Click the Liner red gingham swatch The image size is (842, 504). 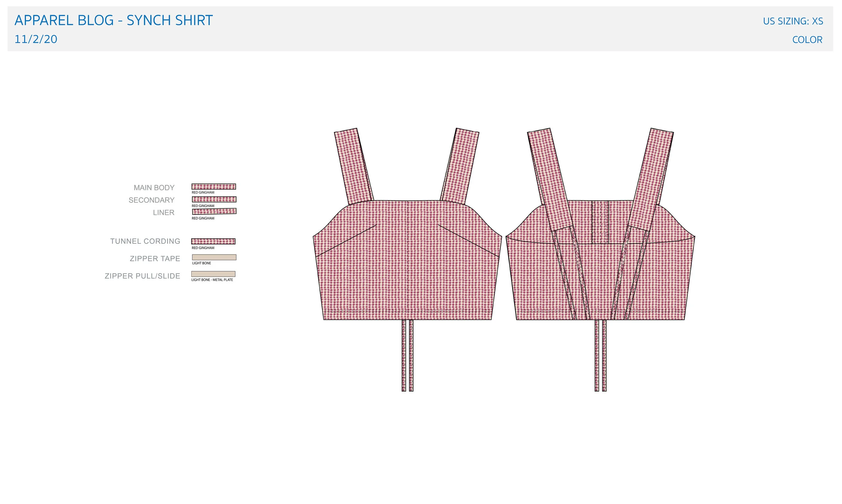tap(214, 211)
